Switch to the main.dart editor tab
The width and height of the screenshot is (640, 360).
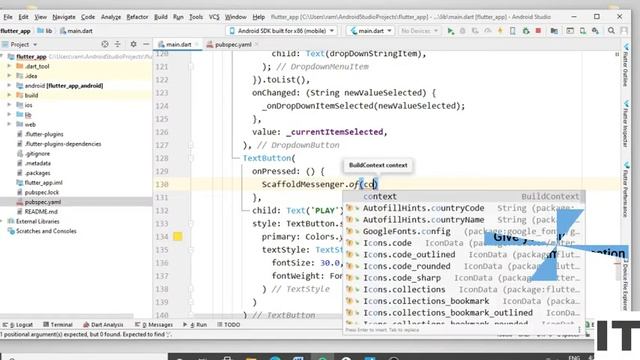coord(178,44)
